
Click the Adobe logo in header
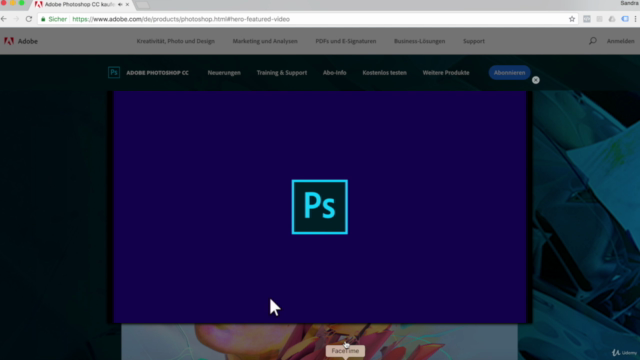[x=21, y=41]
